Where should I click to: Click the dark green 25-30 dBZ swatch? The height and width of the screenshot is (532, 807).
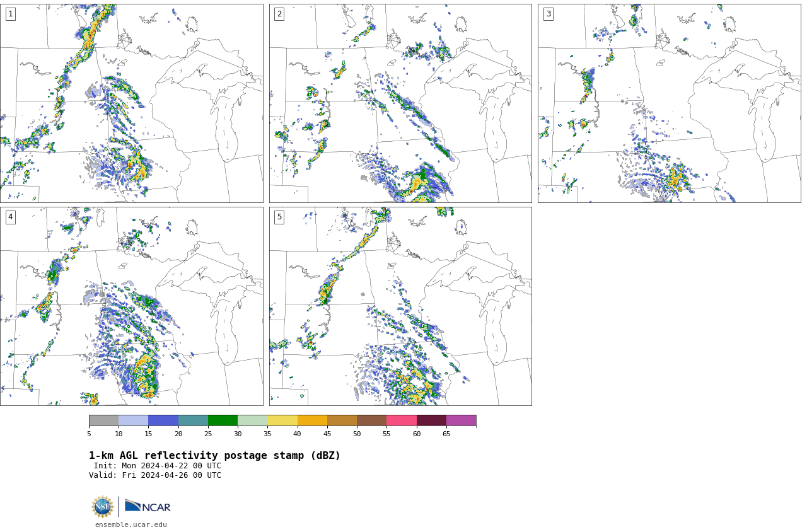(223, 420)
